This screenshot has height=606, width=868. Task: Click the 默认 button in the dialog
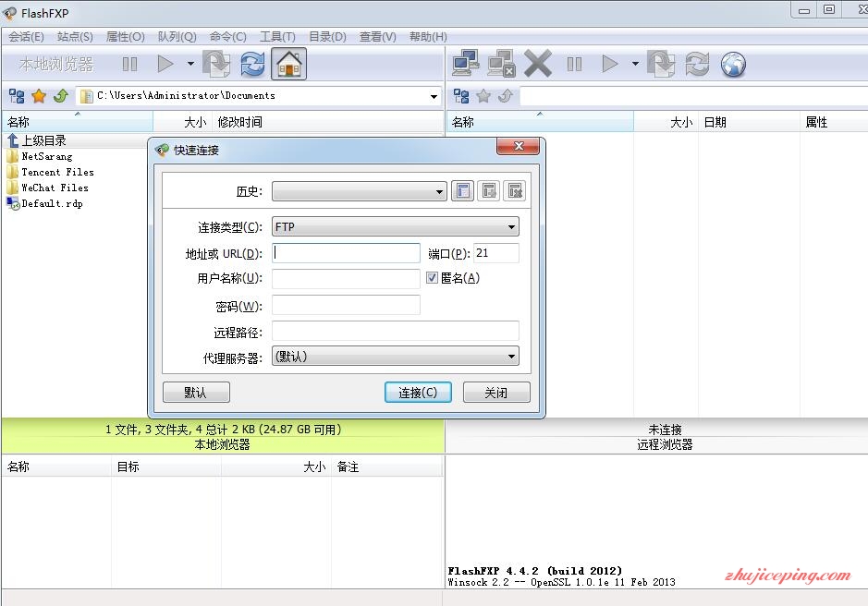196,393
